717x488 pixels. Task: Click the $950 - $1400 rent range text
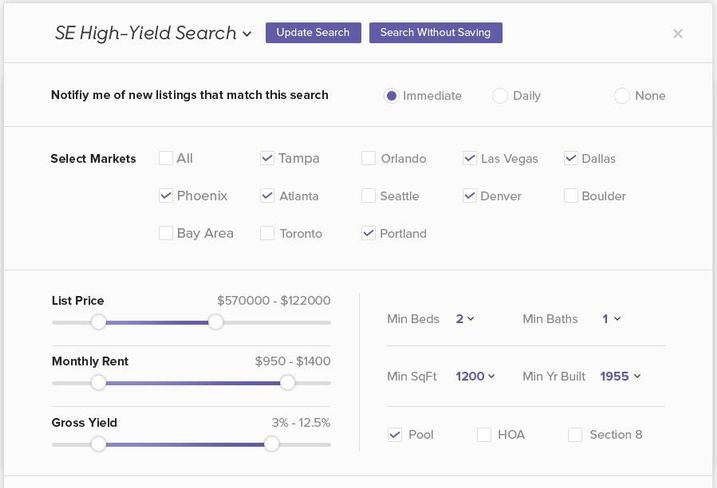293,361
